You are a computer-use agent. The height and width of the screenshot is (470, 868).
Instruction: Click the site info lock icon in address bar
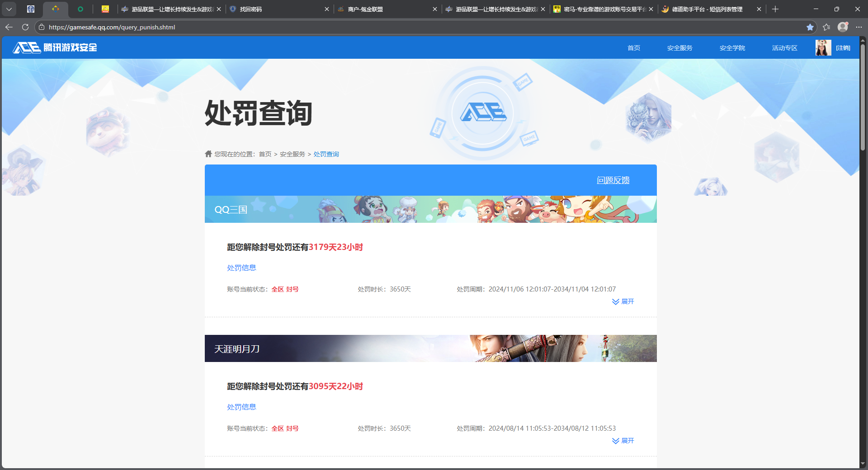click(41, 27)
